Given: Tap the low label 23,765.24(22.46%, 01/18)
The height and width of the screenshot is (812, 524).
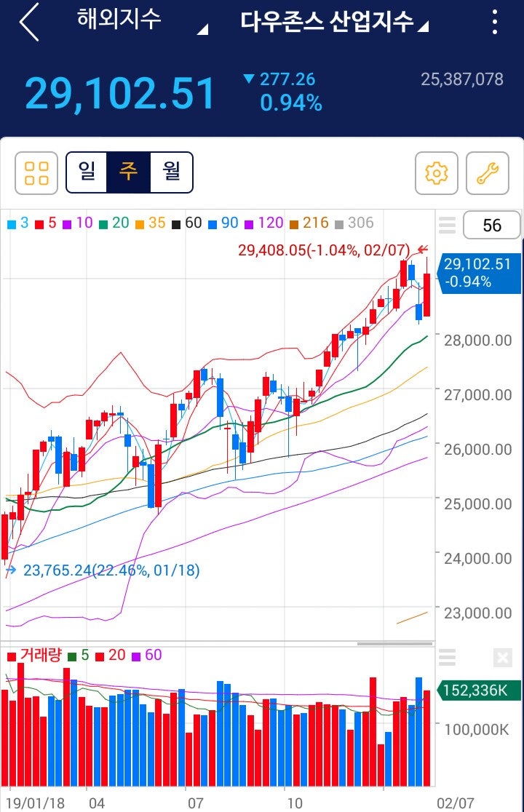Looking at the screenshot, I should [111, 570].
